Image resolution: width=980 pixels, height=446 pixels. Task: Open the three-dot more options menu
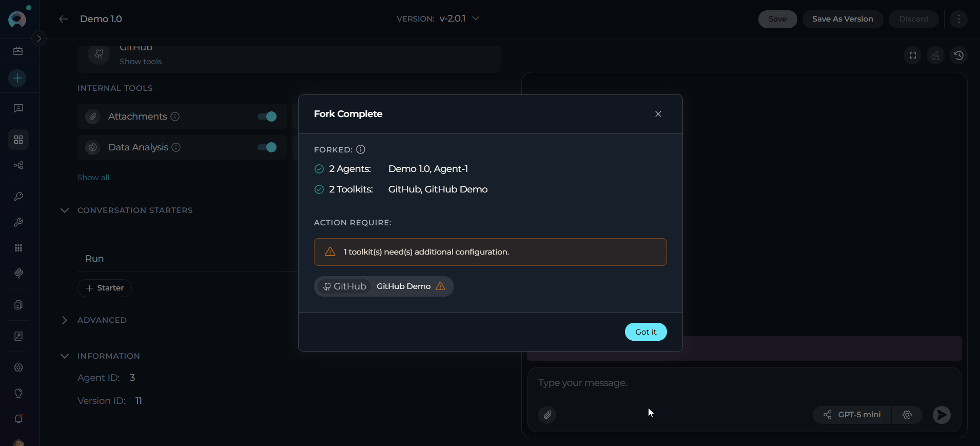click(x=958, y=19)
